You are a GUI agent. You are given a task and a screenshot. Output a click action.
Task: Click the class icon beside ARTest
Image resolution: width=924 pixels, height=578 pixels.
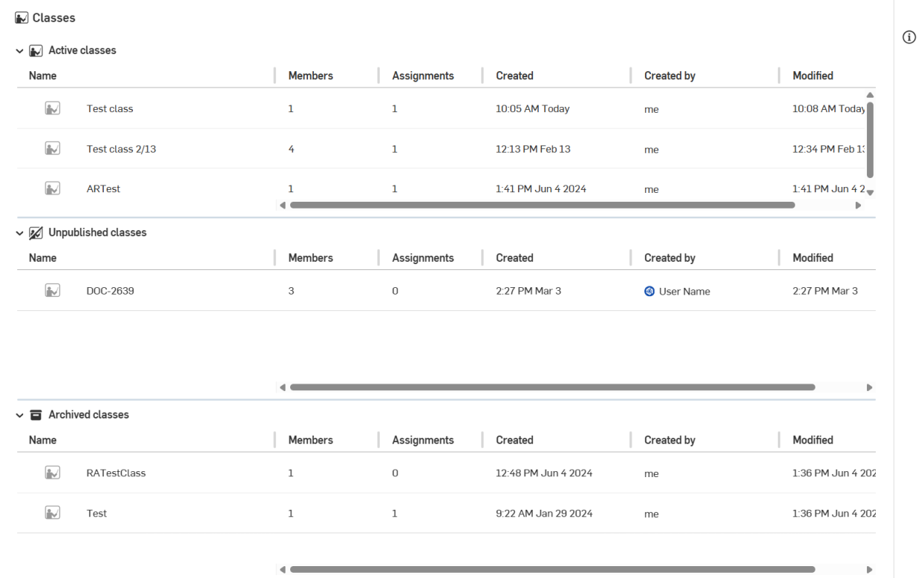point(52,188)
